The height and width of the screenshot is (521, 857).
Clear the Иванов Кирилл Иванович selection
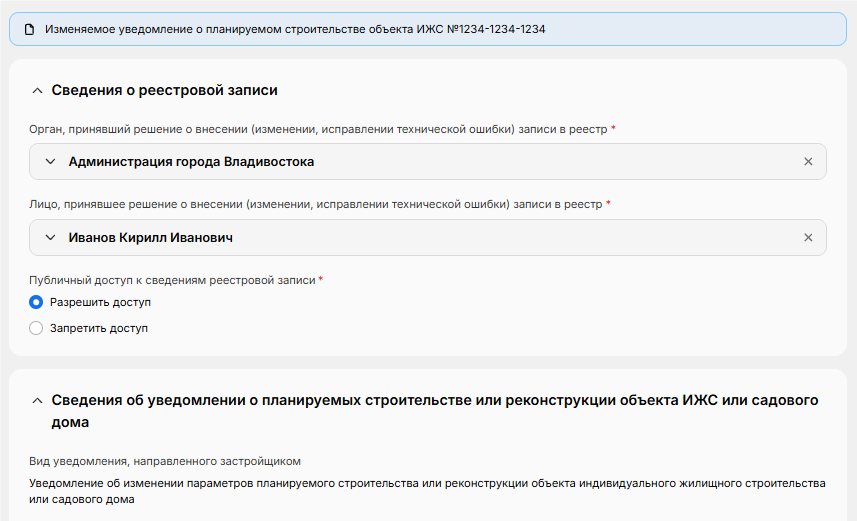click(808, 238)
